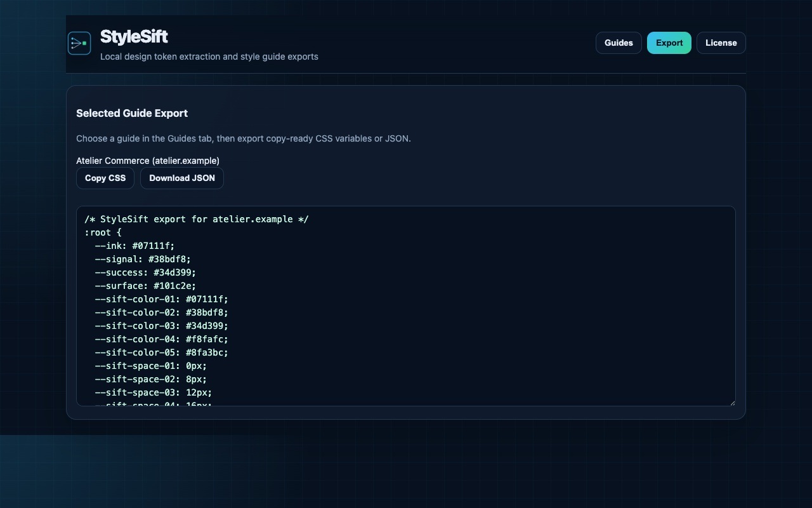This screenshot has width=812, height=508.
Task: Click the 'Selected Guide Export' heading
Action: coord(132,113)
